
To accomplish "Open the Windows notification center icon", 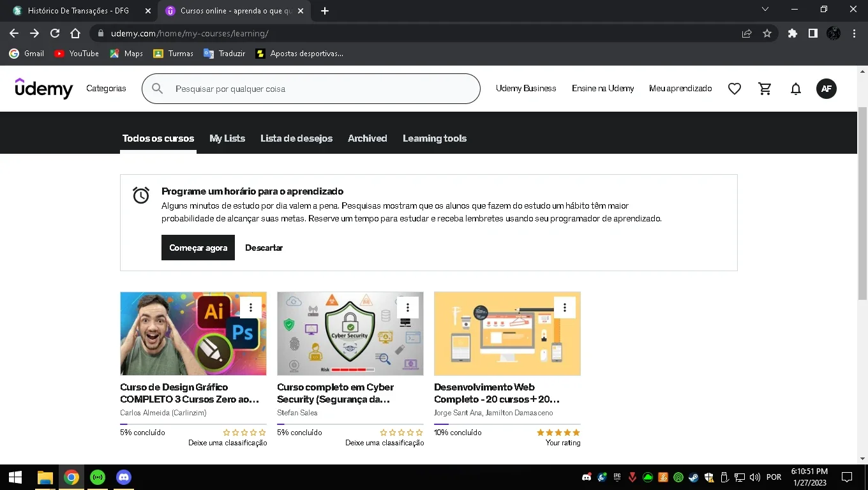I will 847,477.
